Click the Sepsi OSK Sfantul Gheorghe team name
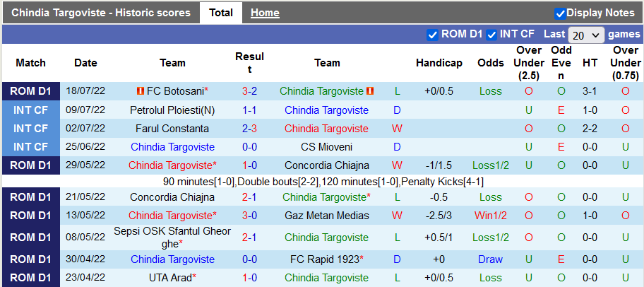The width and height of the screenshot is (644, 287). (x=172, y=237)
